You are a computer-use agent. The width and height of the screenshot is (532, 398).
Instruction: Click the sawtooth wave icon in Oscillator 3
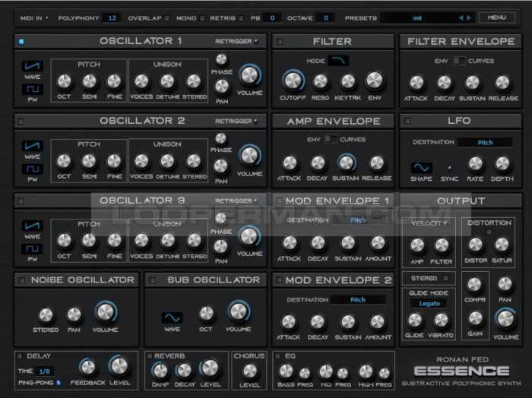(x=32, y=226)
